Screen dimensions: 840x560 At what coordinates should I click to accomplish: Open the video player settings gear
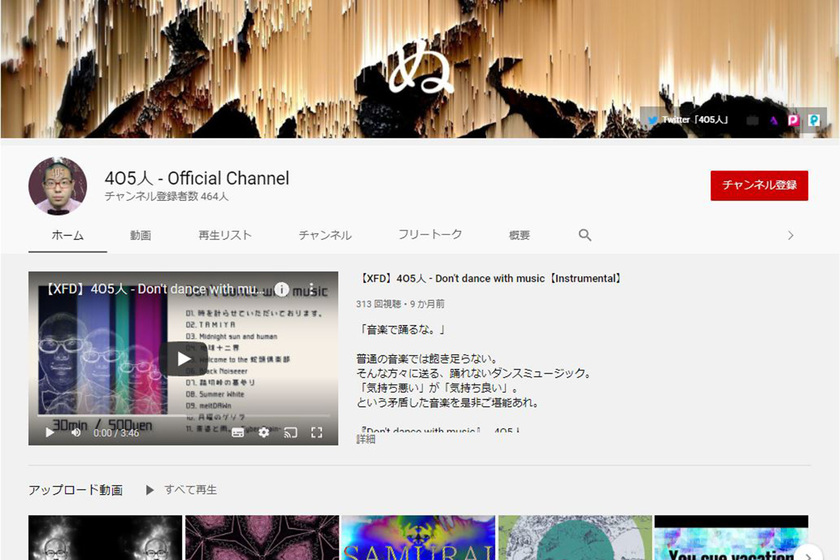click(264, 433)
